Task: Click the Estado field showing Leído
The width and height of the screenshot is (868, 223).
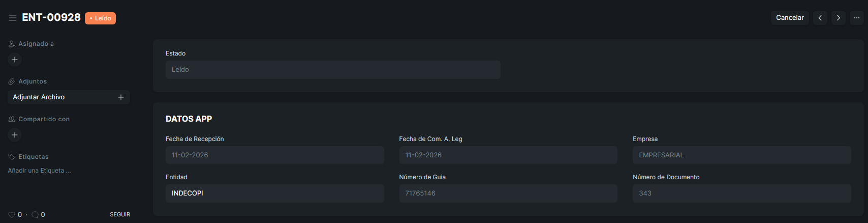Action: pos(333,70)
